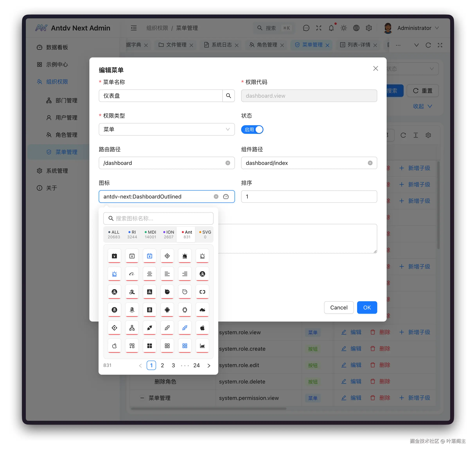Screen dimensions: 476x454
Task: Jump to icon page 24
Action: point(197,365)
